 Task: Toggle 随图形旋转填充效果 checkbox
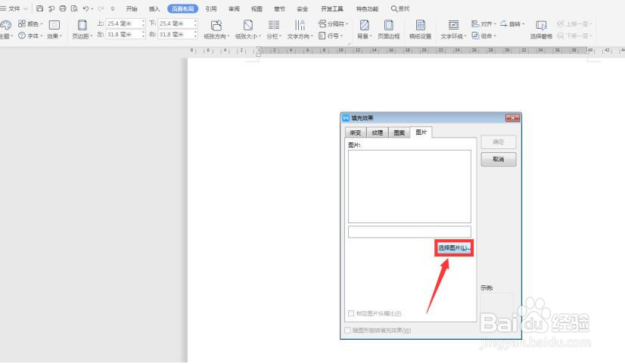(x=347, y=330)
